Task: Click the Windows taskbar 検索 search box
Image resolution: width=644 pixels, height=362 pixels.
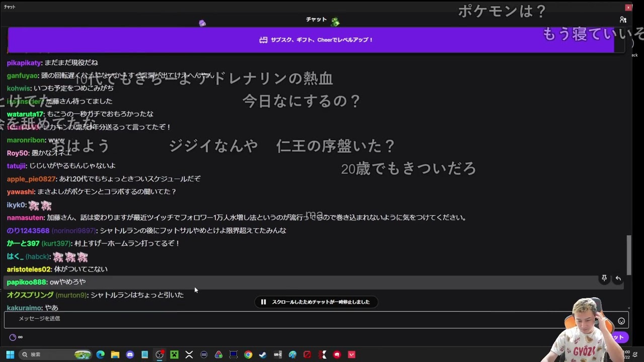Action: pyautogui.click(x=54, y=354)
